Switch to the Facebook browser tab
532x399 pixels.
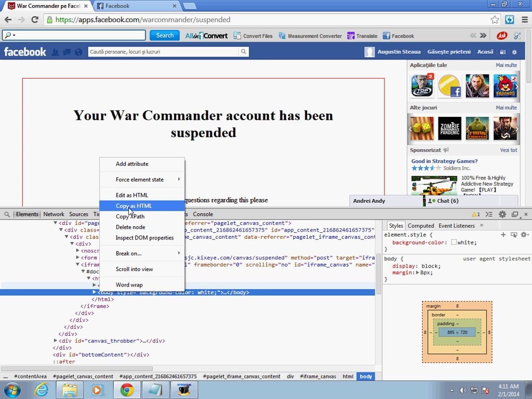(x=136, y=6)
